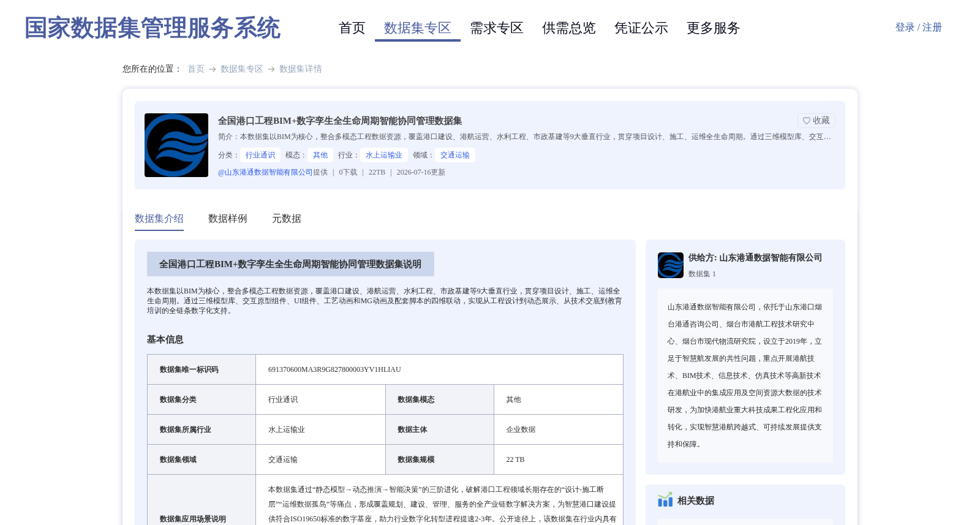
Task: Open the @山东港通数据智能有限公司 provider link
Action: pyautogui.click(x=265, y=172)
